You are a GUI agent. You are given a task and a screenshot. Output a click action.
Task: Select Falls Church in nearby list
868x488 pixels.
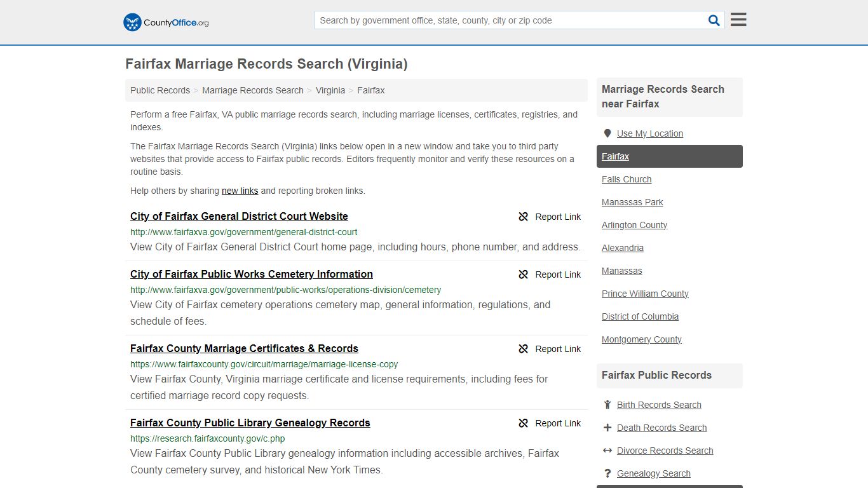627,179
